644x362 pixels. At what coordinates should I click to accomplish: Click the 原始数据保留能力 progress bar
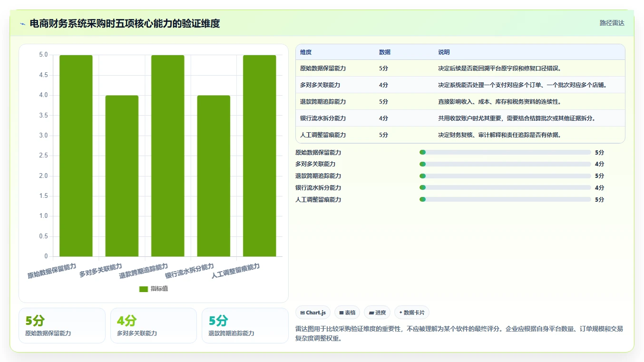[x=505, y=152]
